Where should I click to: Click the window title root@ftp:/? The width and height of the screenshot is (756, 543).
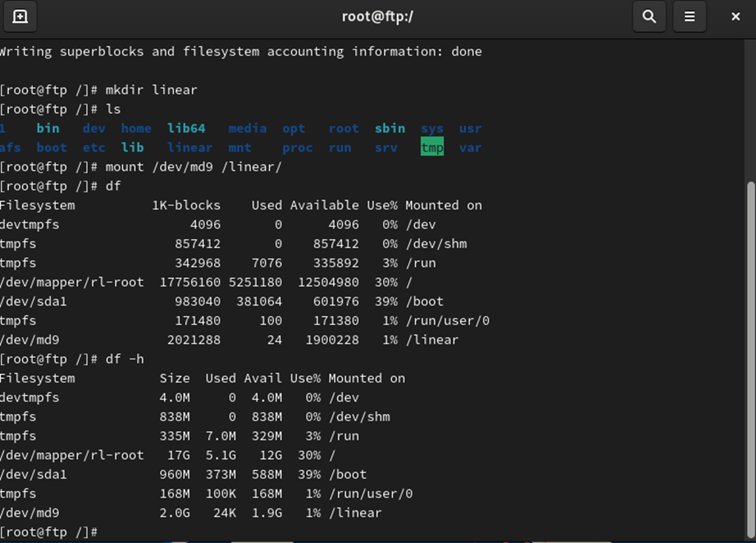pos(377,17)
